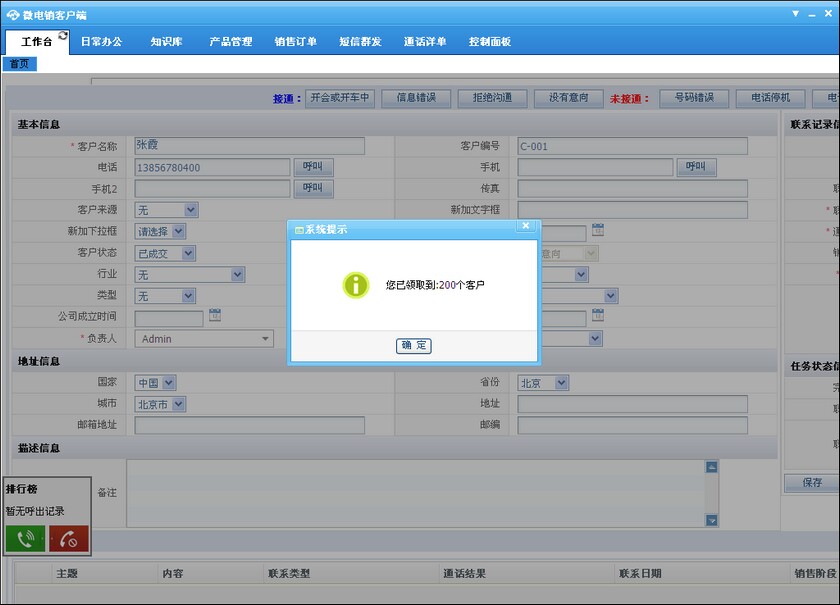Click the green call phone icon
The height and width of the screenshot is (605, 840).
click(x=25, y=539)
